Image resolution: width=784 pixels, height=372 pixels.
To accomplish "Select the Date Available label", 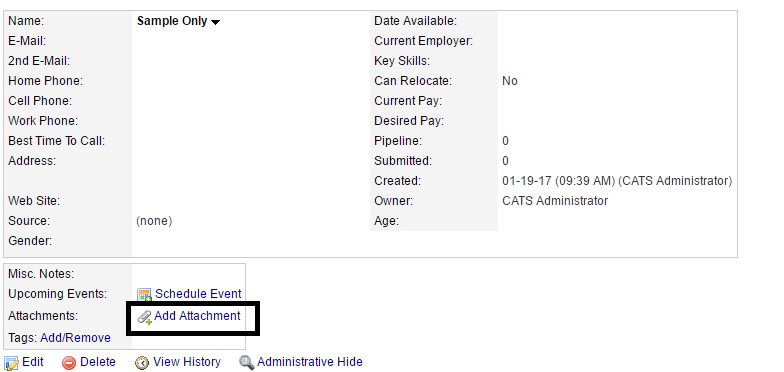I will [416, 21].
